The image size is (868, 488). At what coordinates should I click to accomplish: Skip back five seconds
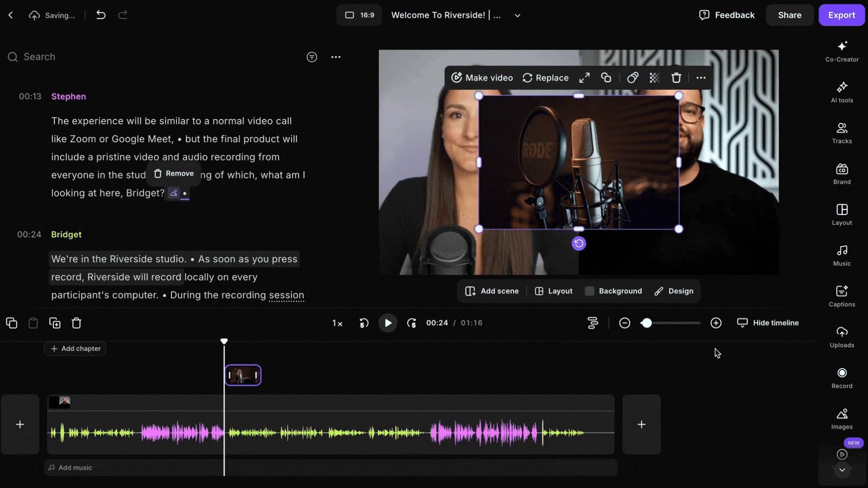364,323
